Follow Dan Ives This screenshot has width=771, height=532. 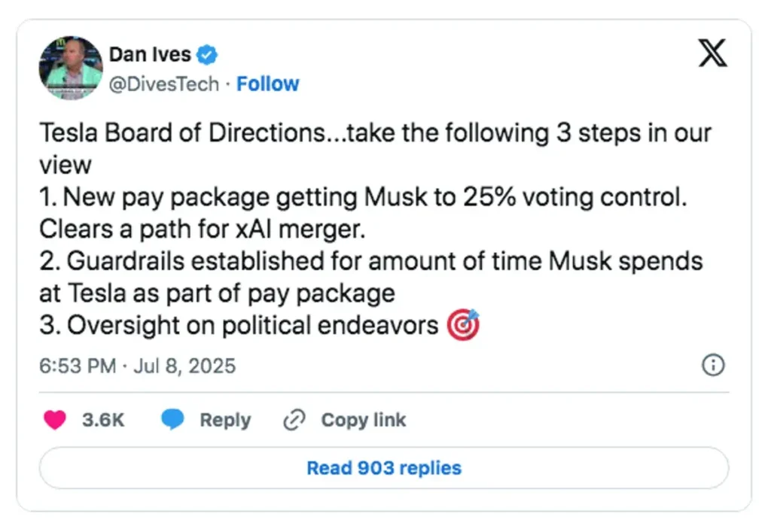click(x=267, y=84)
